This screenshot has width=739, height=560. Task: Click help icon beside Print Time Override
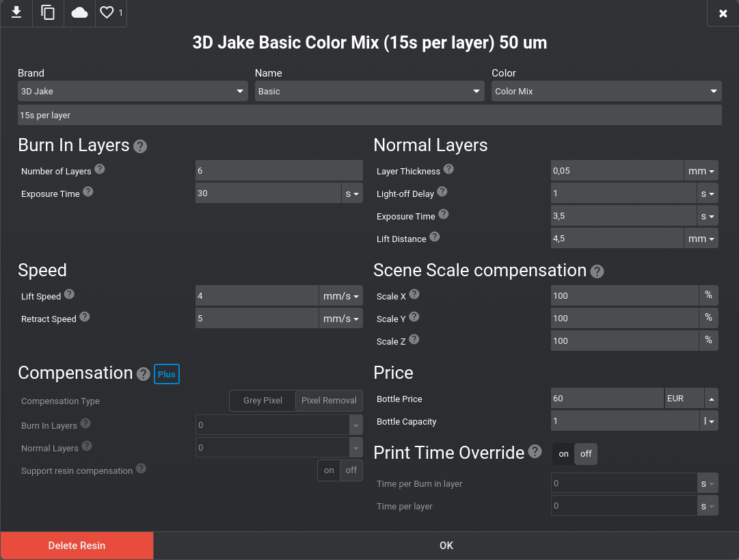pos(535,452)
